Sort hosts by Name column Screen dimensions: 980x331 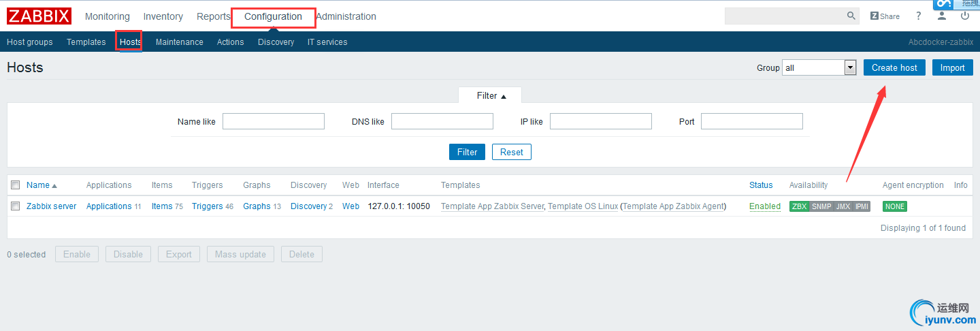[x=42, y=185]
